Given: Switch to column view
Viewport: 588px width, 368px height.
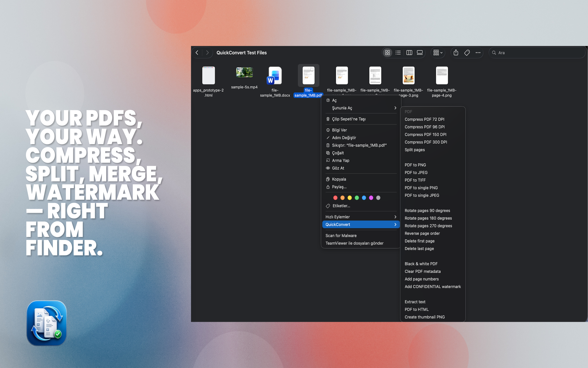Looking at the screenshot, I should pyautogui.click(x=409, y=53).
